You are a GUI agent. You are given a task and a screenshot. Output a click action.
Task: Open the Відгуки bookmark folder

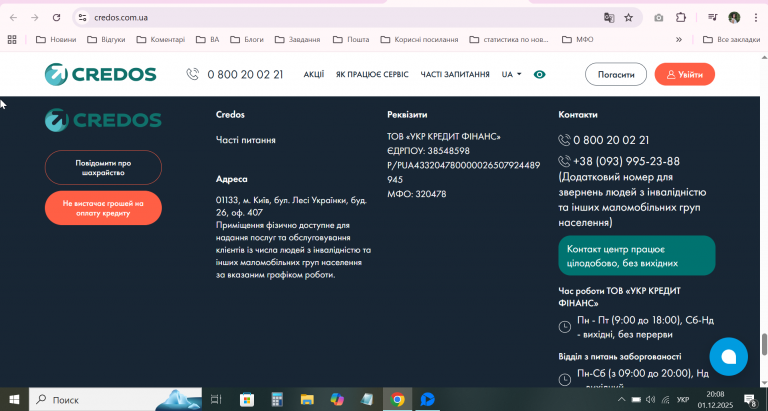tap(106, 40)
